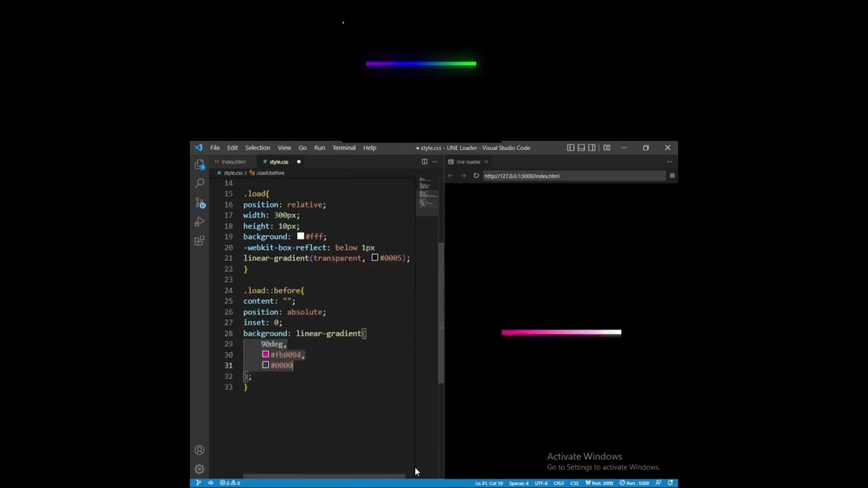Click style.css in the breadcrumb
This screenshot has width=868, height=488.
[233, 172]
